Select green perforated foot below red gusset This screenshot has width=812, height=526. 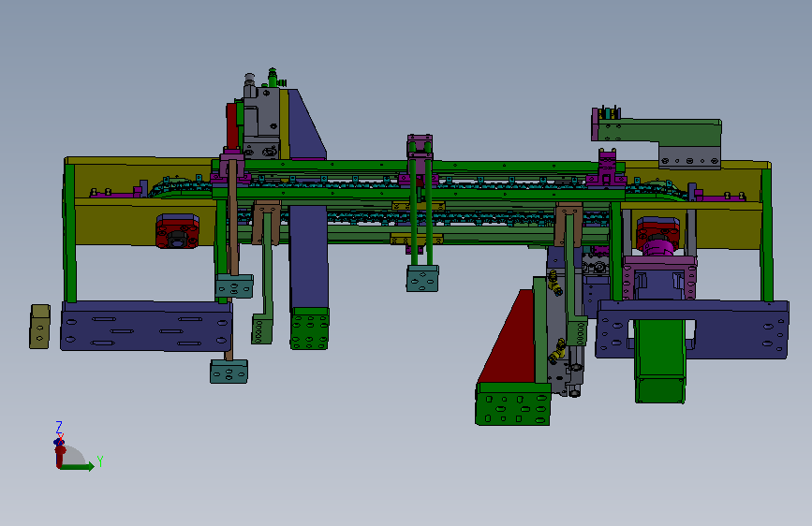tap(513, 403)
